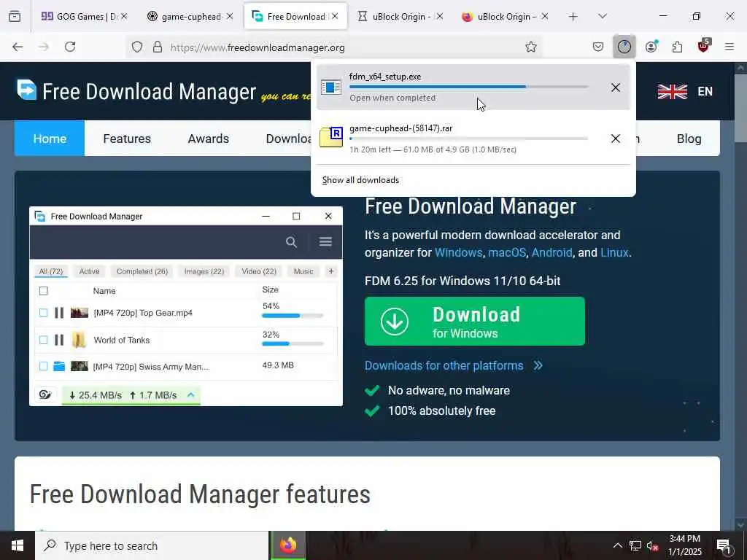Check the Top Gear.mp4 row checkbox
The width and height of the screenshot is (747, 560).
43,313
